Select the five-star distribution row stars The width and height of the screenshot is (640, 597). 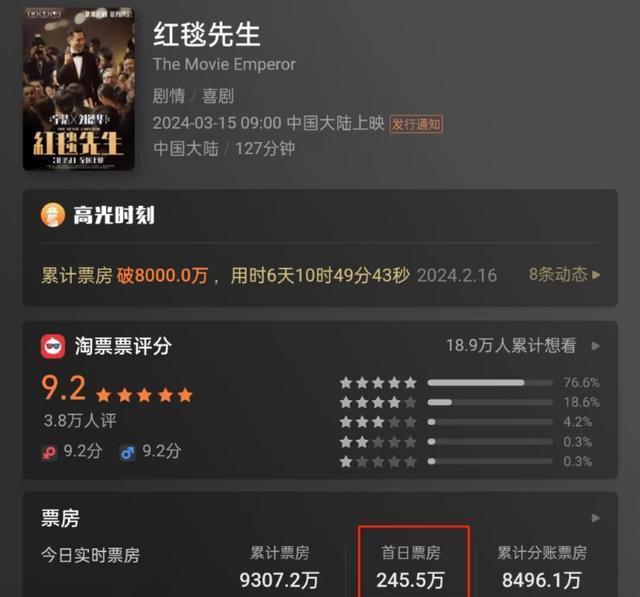click(x=378, y=383)
